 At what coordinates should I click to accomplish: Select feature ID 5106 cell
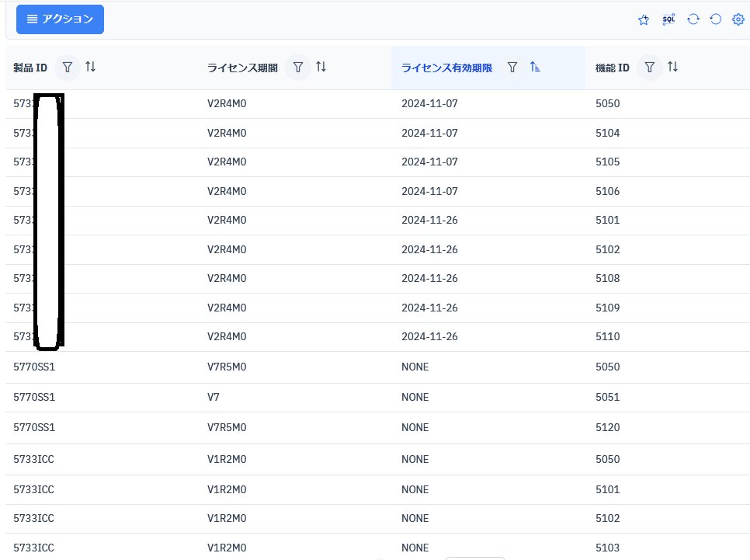pyautogui.click(x=607, y=191)
